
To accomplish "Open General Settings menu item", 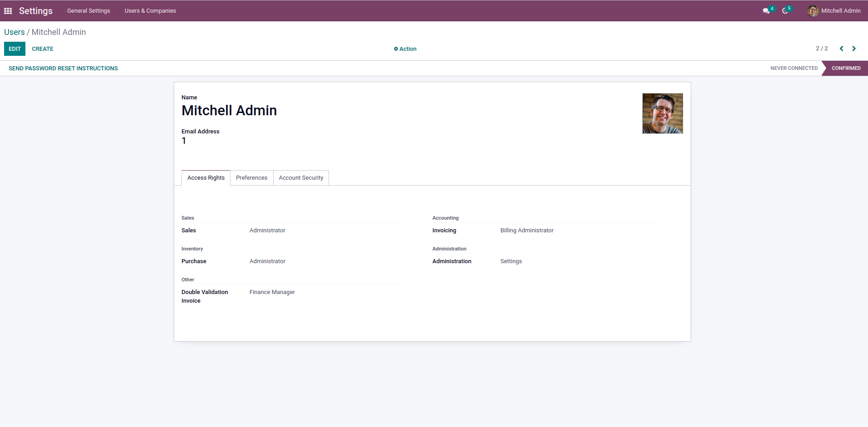I will point(88,11).
